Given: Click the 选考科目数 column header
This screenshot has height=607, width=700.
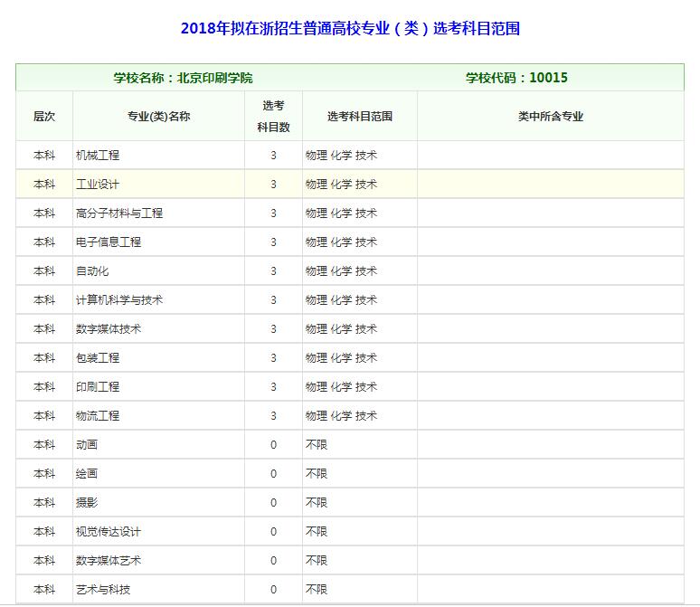Looking at the screenshot, I should click(x=273, y=117).
